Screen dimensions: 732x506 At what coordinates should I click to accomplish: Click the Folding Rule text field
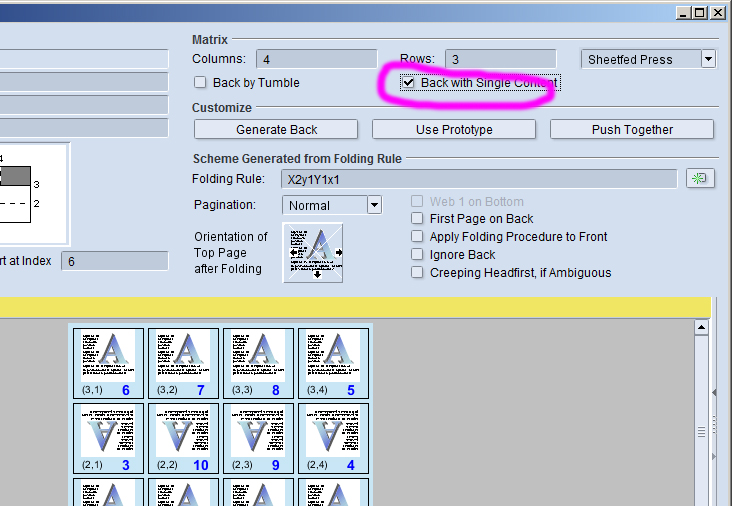(x=479, y=179)
